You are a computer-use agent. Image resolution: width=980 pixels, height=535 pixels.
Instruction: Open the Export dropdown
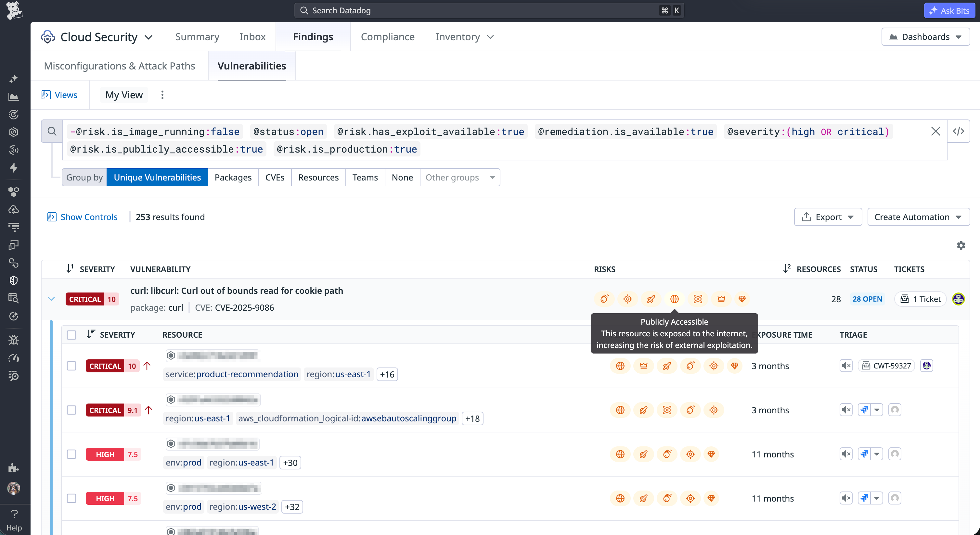click(828, 217)
